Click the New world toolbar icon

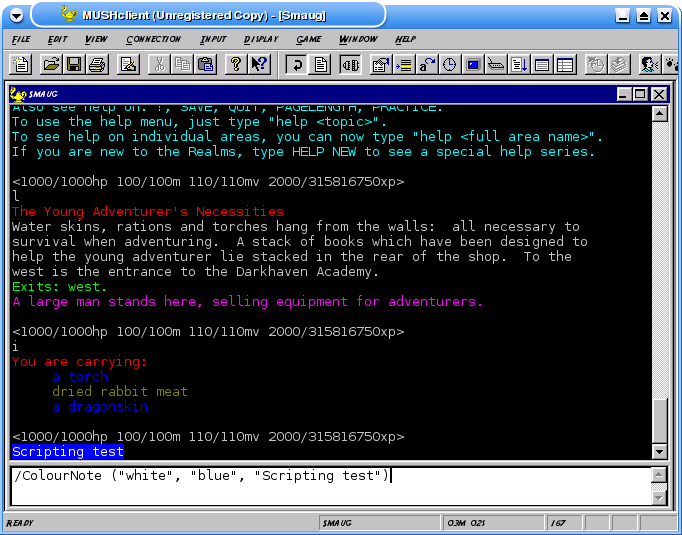click(22, 65)
